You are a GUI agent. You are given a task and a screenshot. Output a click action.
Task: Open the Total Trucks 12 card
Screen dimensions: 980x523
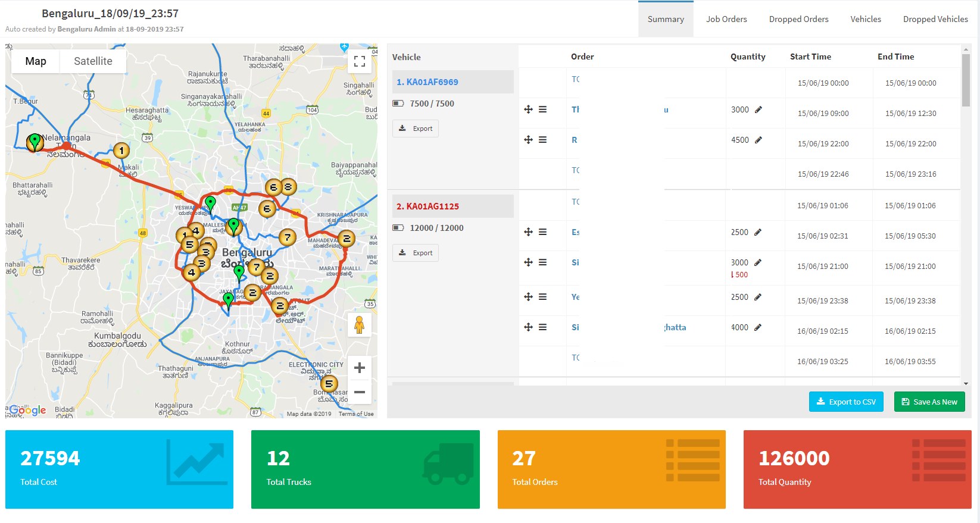point(366,469)
